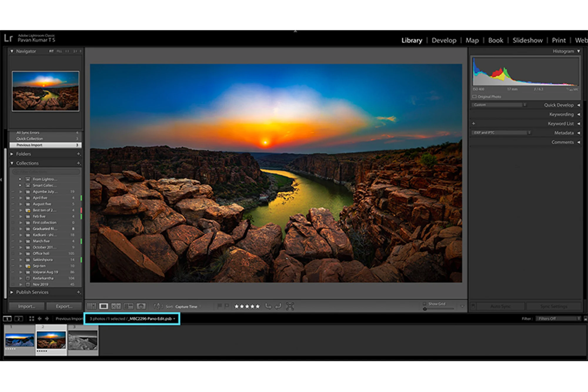Open the filename dropdown in filmstrip bar
The width and height of the screenshot is (588, 392).
pos(174,319)
